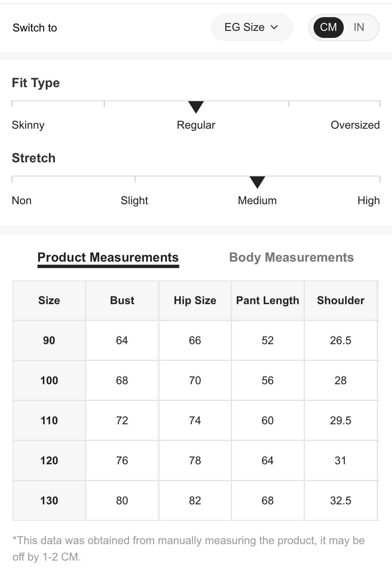The image size is (392, 578).
Task: Open the Product Measurements tab
Action: coord(108,257)
